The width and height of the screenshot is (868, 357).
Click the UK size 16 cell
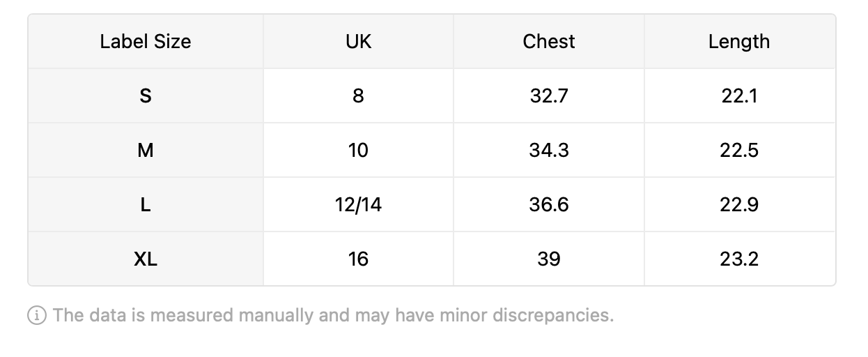click(358, 259)
